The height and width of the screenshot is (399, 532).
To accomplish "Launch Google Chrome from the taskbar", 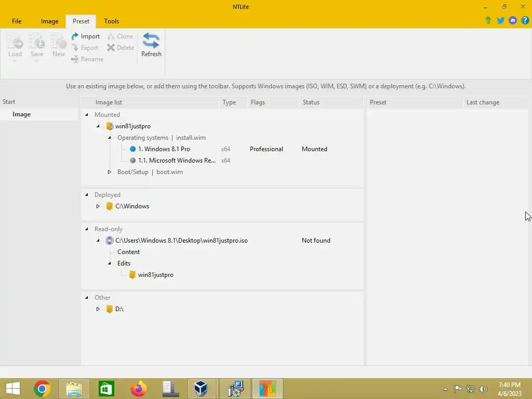I will tap(42, 389).
